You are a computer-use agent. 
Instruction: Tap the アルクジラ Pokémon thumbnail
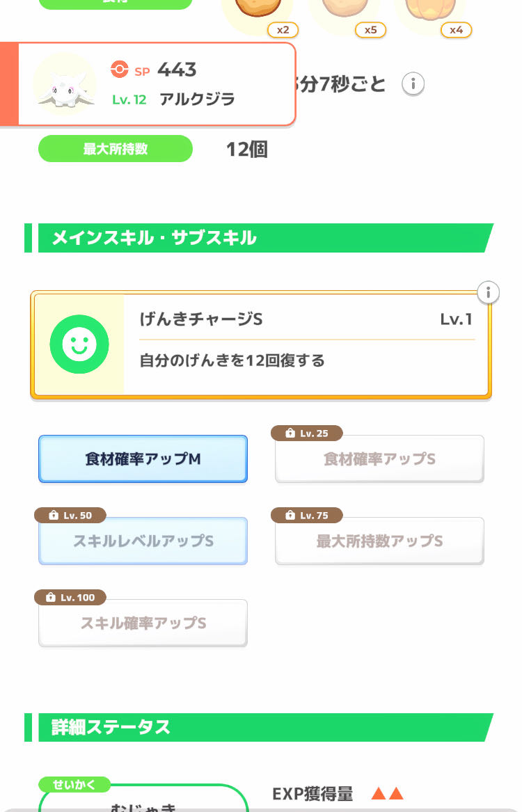pos(65,84)
